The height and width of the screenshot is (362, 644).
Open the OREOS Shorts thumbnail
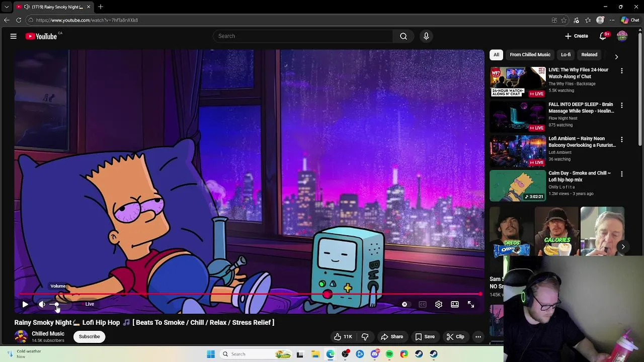click(511, 231)
